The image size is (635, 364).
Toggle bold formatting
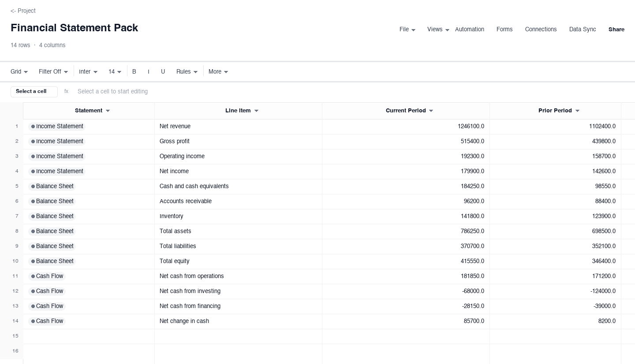[134, 71]
